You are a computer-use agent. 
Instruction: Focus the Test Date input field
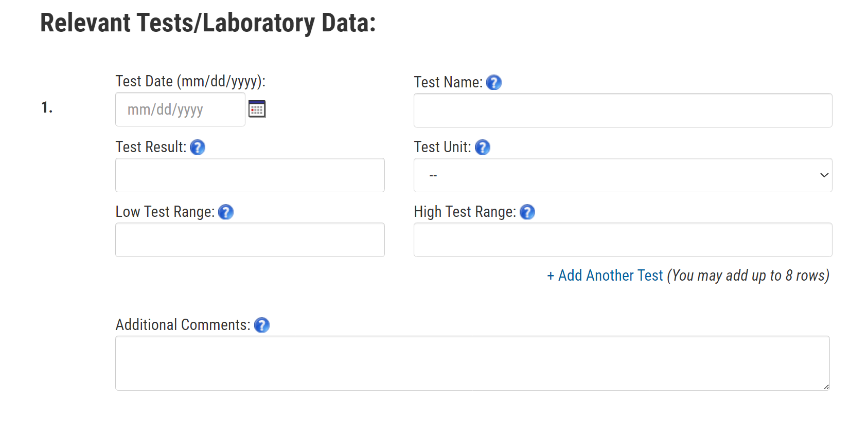tap(180, 109)
